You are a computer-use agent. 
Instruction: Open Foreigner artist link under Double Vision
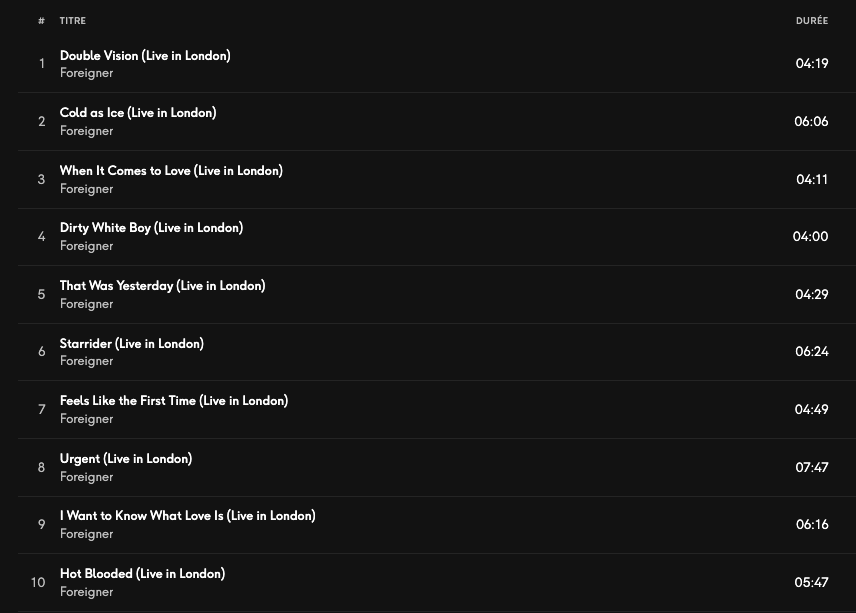[x=86, y=73]
